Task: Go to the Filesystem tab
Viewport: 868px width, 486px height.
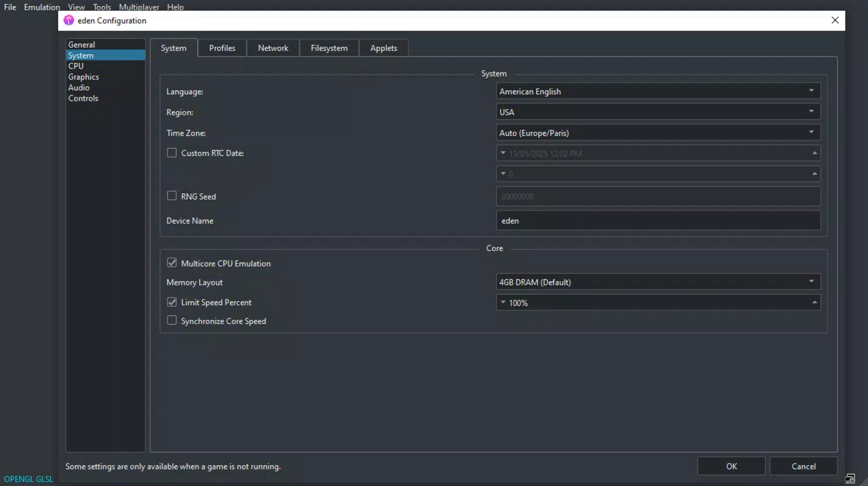Action: 329,48
